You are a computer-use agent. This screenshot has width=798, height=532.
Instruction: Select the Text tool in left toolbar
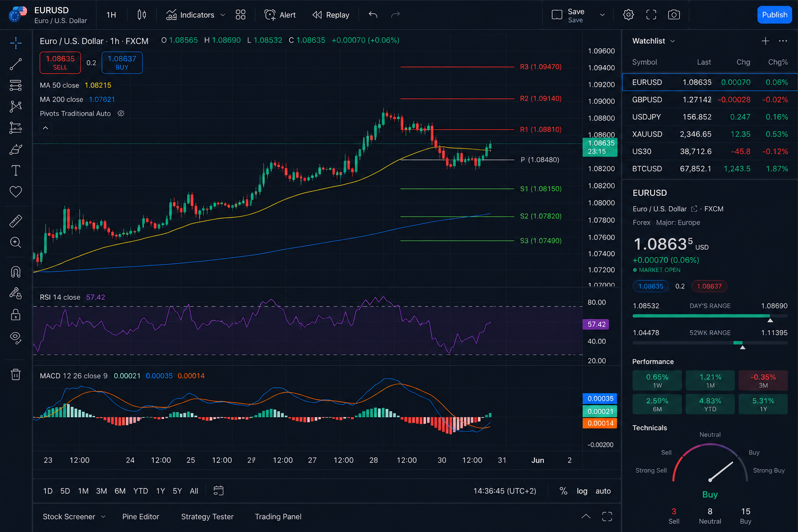(16, 170)
